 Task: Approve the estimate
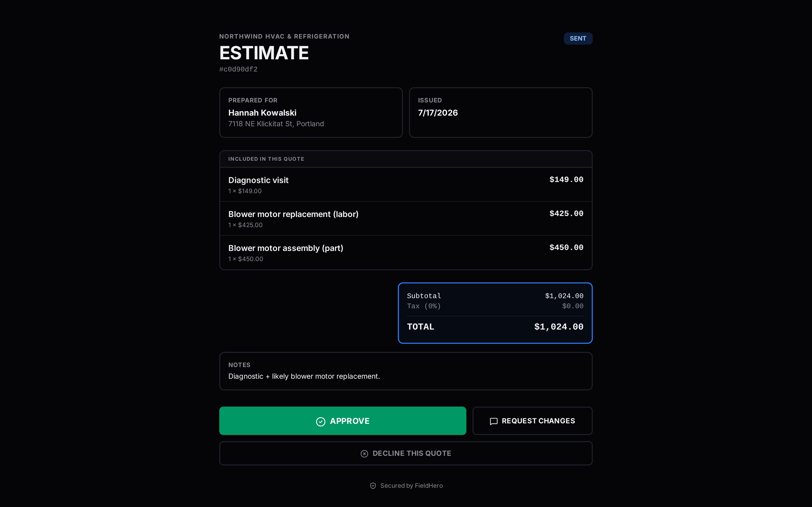[343, 421]
